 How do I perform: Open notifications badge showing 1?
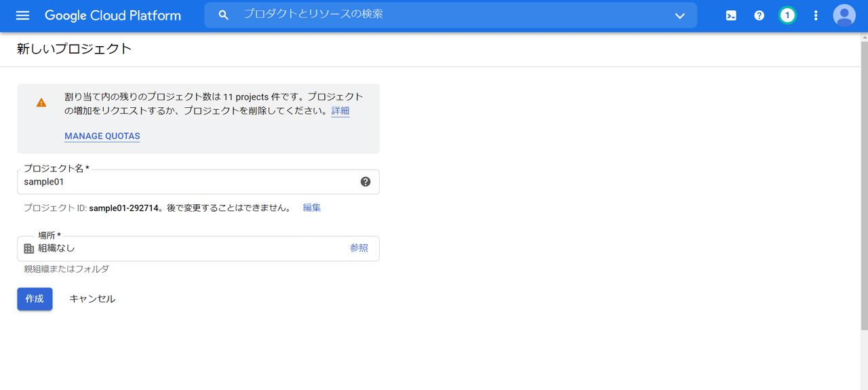pos(787,16)
